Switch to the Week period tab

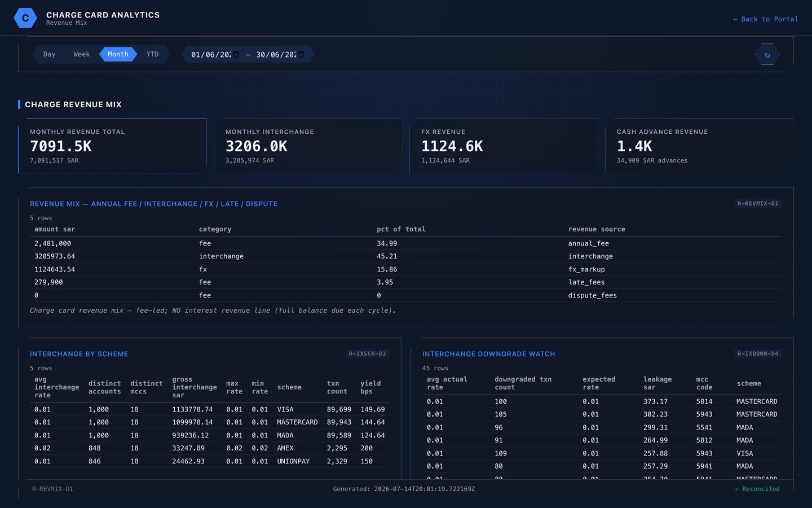coord(81,54)
